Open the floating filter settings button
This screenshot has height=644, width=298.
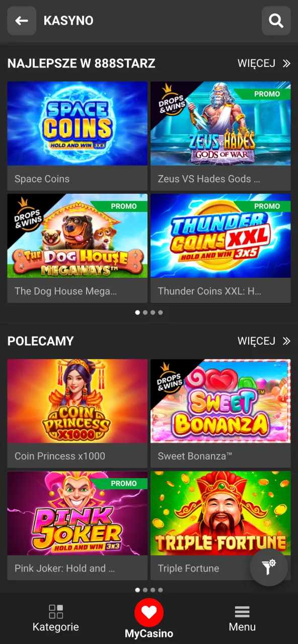point(269,567)
